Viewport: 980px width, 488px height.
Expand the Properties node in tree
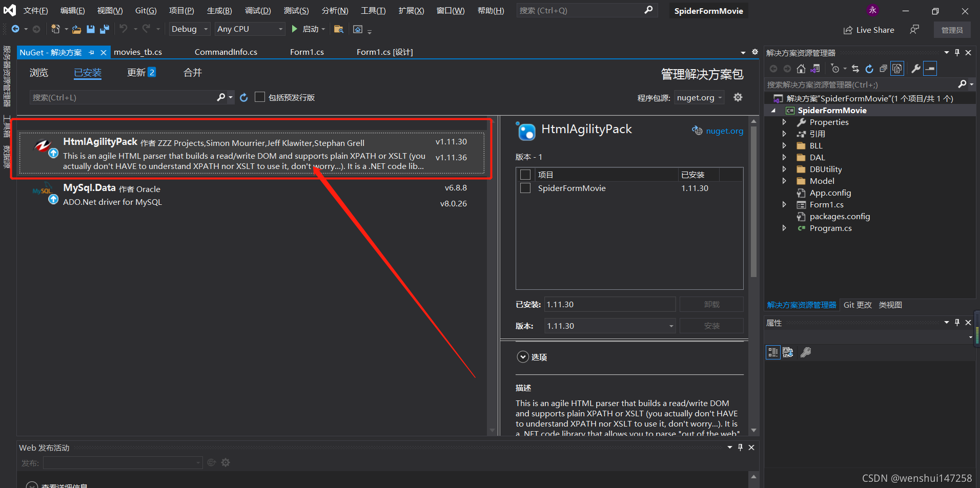coord(784,122)
